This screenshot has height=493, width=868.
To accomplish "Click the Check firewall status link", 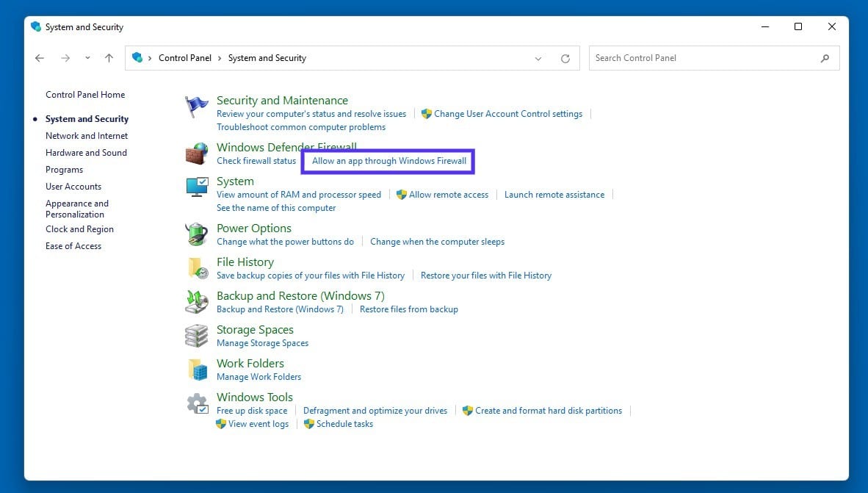I will (x=256, y=160).
